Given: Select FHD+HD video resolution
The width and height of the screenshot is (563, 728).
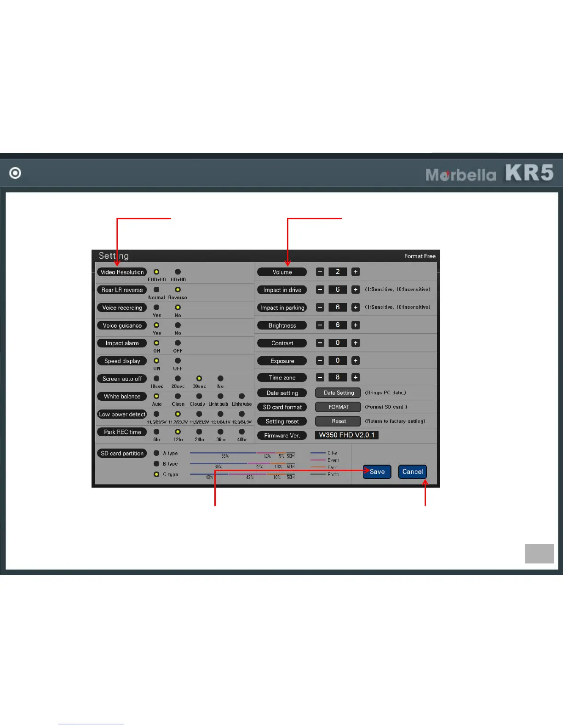Looking at the screenshot, I should 156,272.
